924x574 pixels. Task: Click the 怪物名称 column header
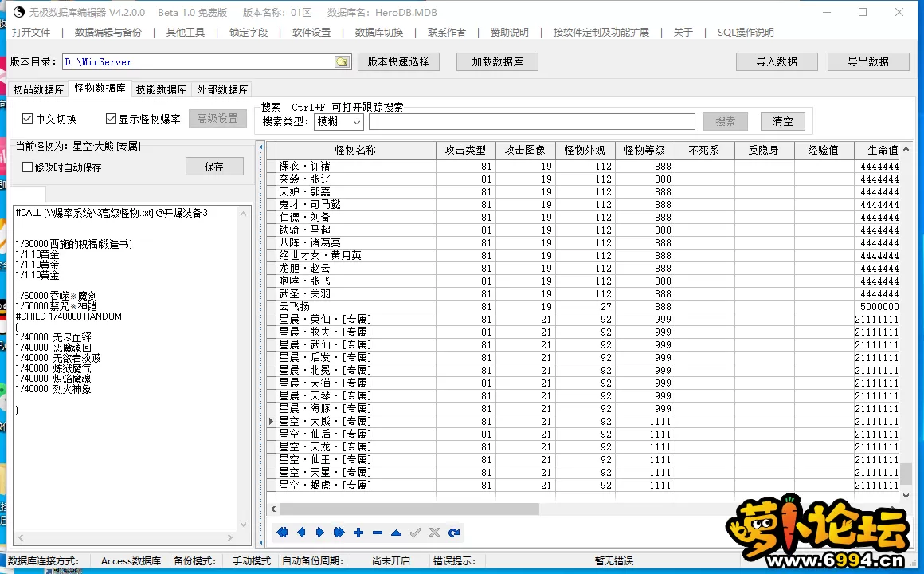(x=356, y=151)
